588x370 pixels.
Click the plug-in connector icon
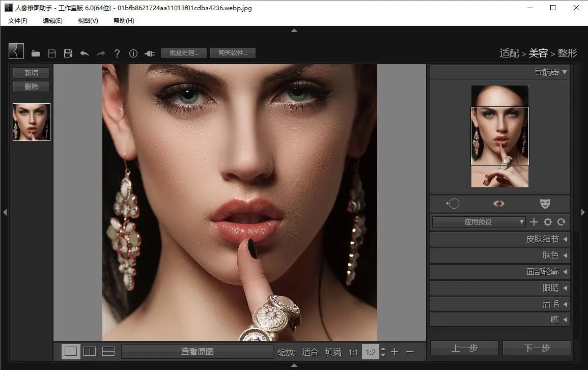point(150,53)
